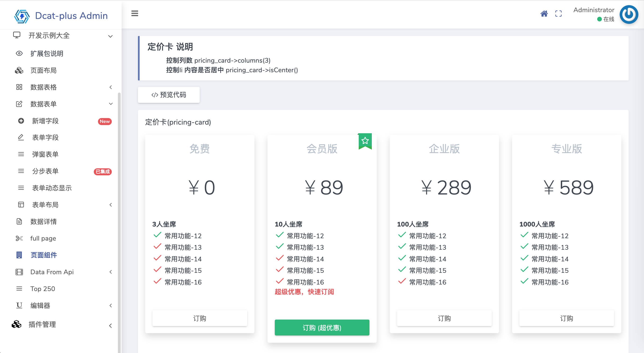Expand the 数据表格 submenu arrow
644x353 pixels.
tap(111, 87)
